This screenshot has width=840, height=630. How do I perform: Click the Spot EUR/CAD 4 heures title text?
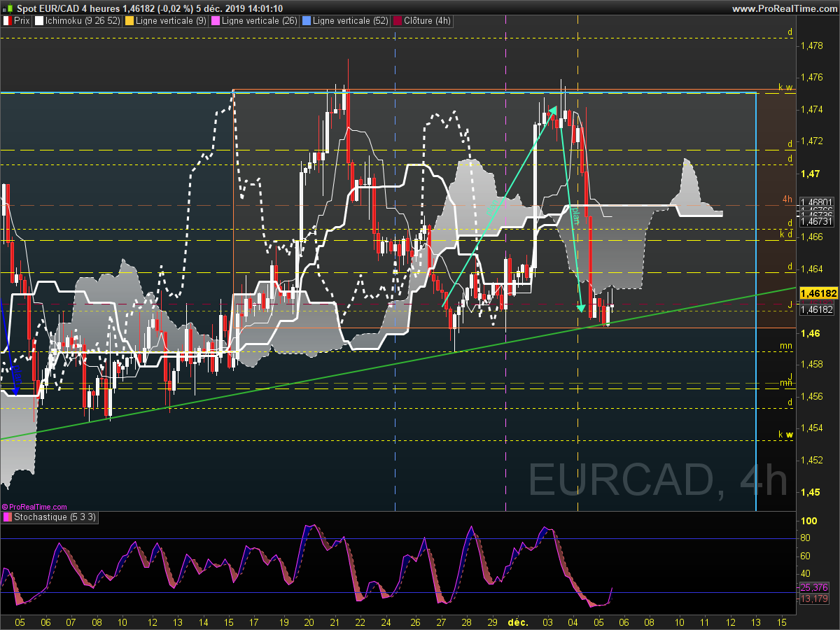pos(69,8)
